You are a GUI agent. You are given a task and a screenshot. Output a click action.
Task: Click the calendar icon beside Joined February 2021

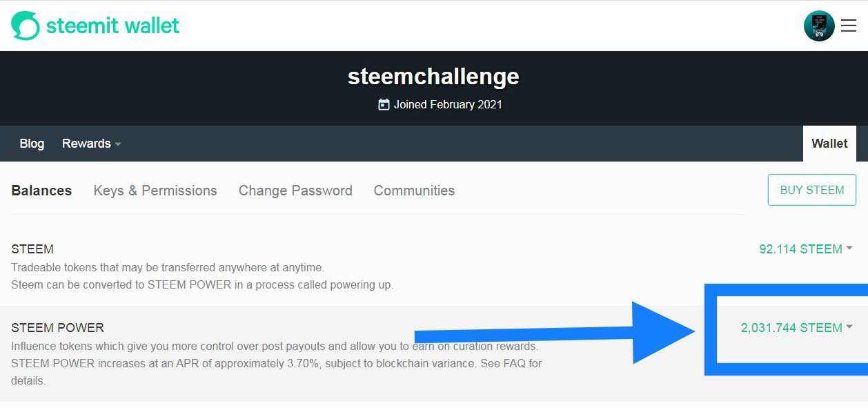pyautogui.click(x=384, y=105)
